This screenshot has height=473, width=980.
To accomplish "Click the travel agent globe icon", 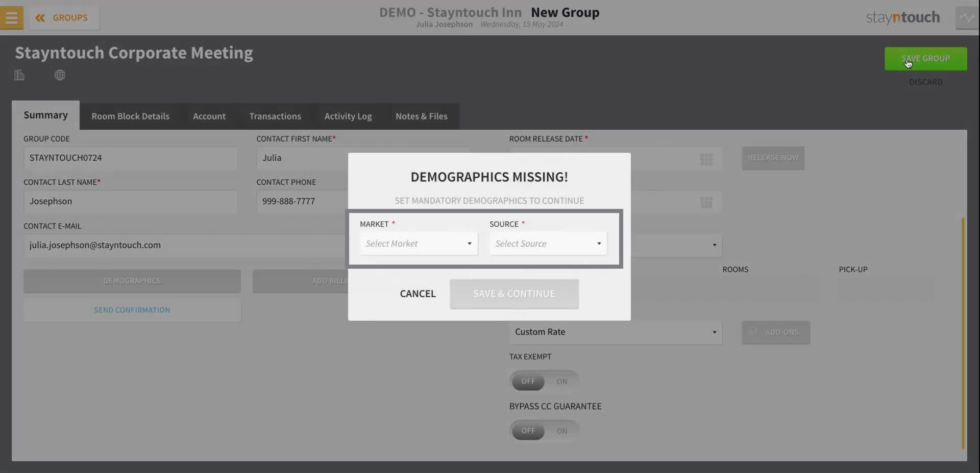I will (x=60, y=75).
